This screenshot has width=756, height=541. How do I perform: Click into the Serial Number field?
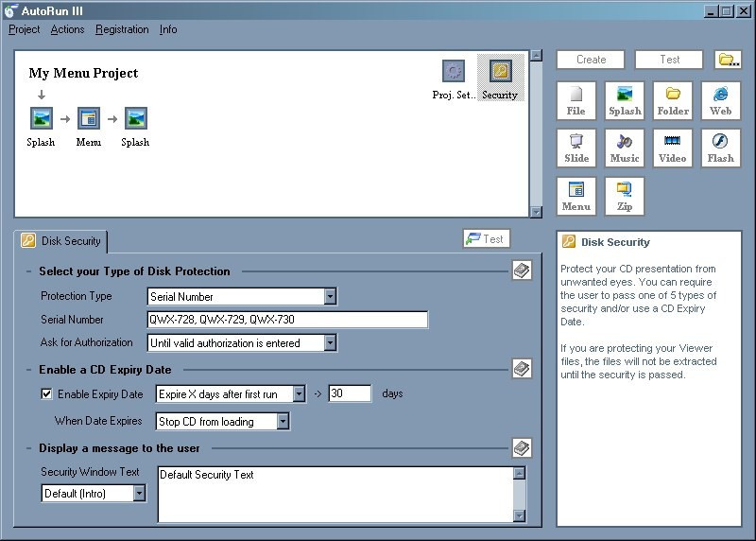(287, 320)
